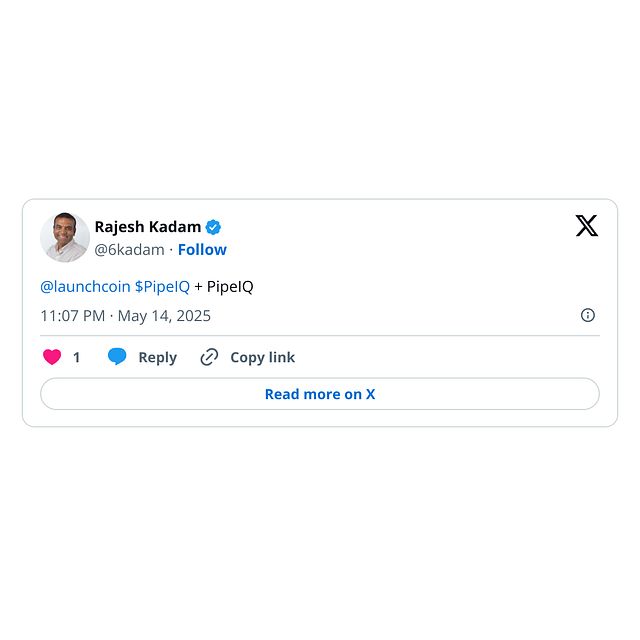Click the X logo icon
Screen dimensions: 640x640
click(x=587, y=225)
